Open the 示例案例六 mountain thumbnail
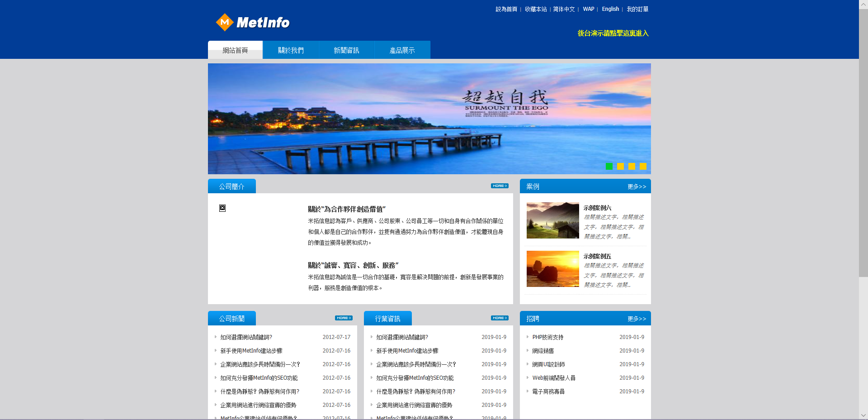The width and height of the screenshot is (868, 420). tap(552, 220)
